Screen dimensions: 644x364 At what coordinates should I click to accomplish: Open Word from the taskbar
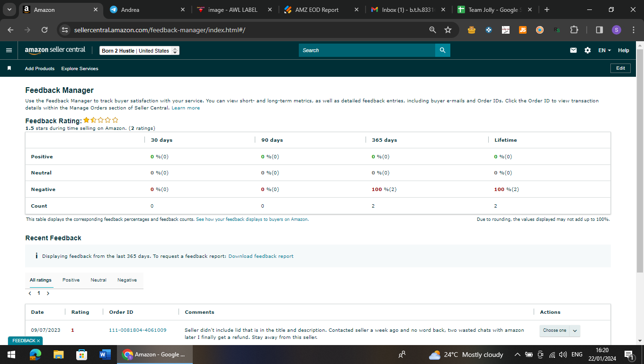[104, 355]
